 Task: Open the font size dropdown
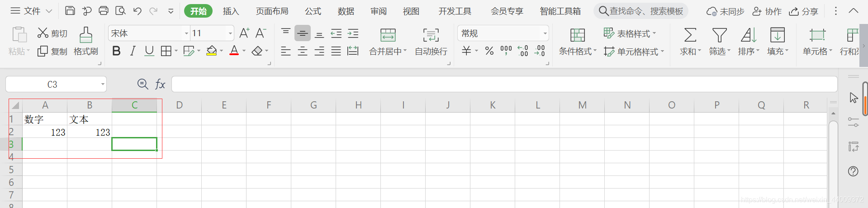230,33
